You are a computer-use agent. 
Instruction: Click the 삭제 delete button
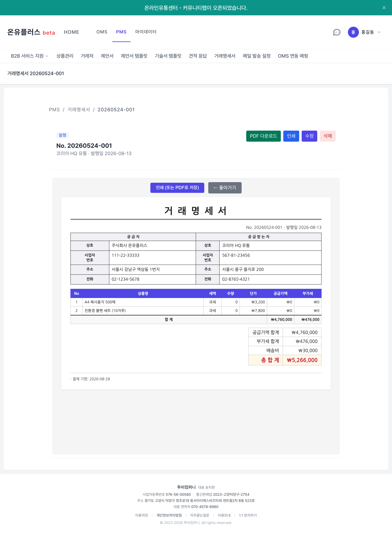click(x=328, y=136)
